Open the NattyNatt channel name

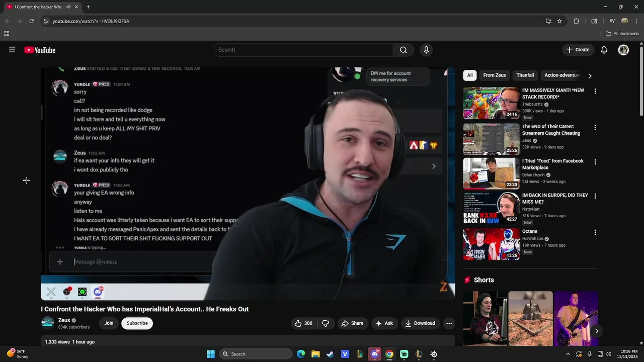(531, 209)
